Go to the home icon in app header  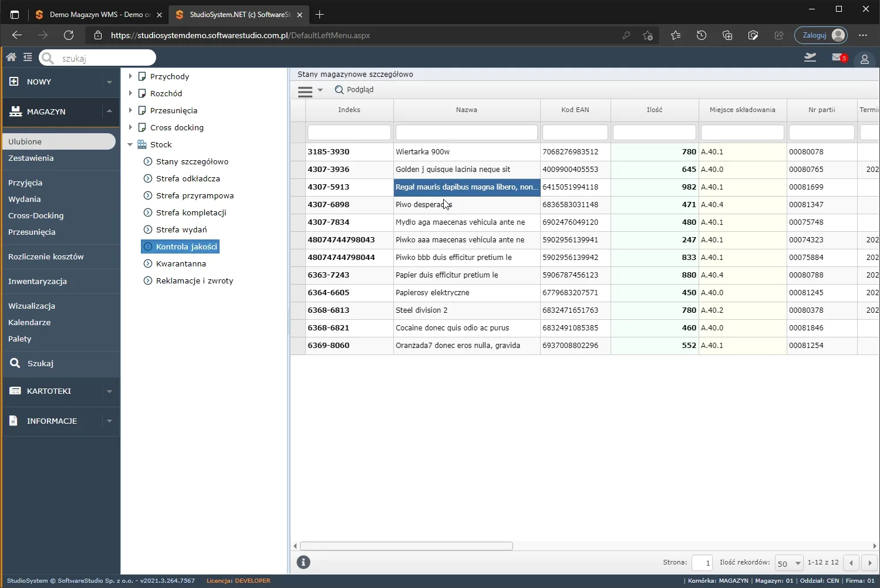(11, 57)
